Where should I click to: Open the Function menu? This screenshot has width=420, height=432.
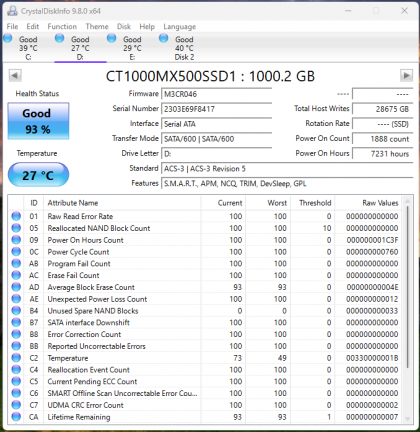pyautogui.click(x=62, y=26)
